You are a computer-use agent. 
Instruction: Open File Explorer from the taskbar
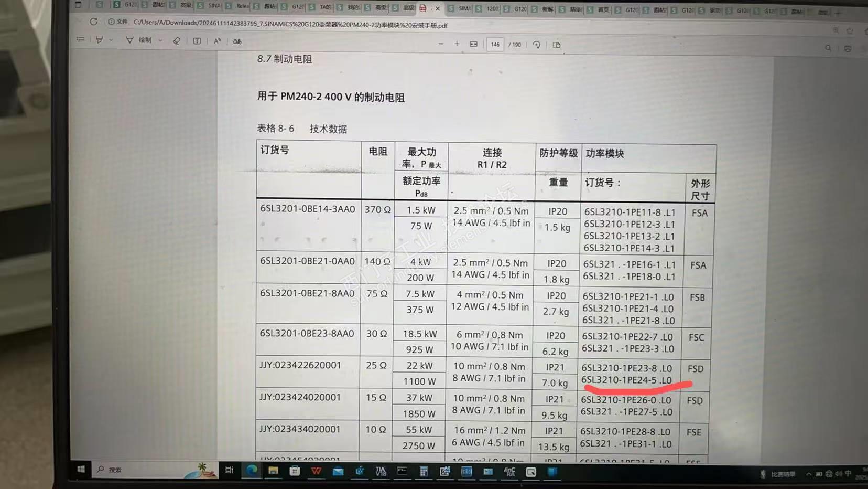pos(273,471)
